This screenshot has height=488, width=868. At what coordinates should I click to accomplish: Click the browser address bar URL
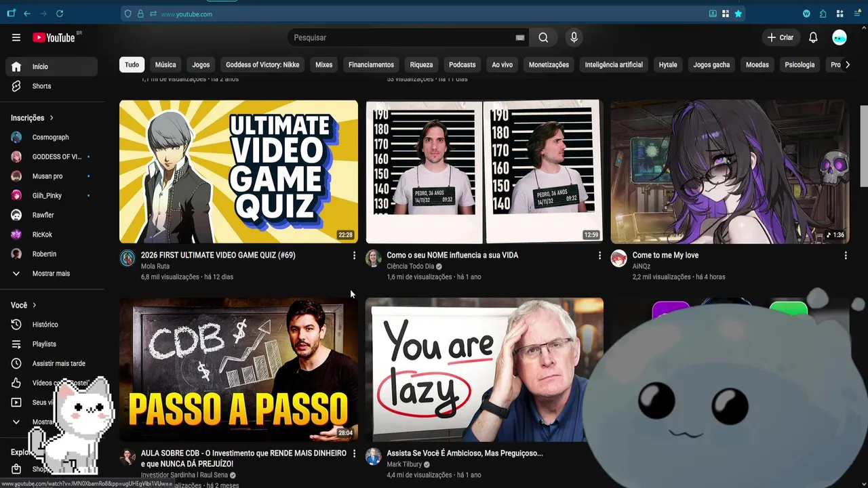click(x=186, y=14)
